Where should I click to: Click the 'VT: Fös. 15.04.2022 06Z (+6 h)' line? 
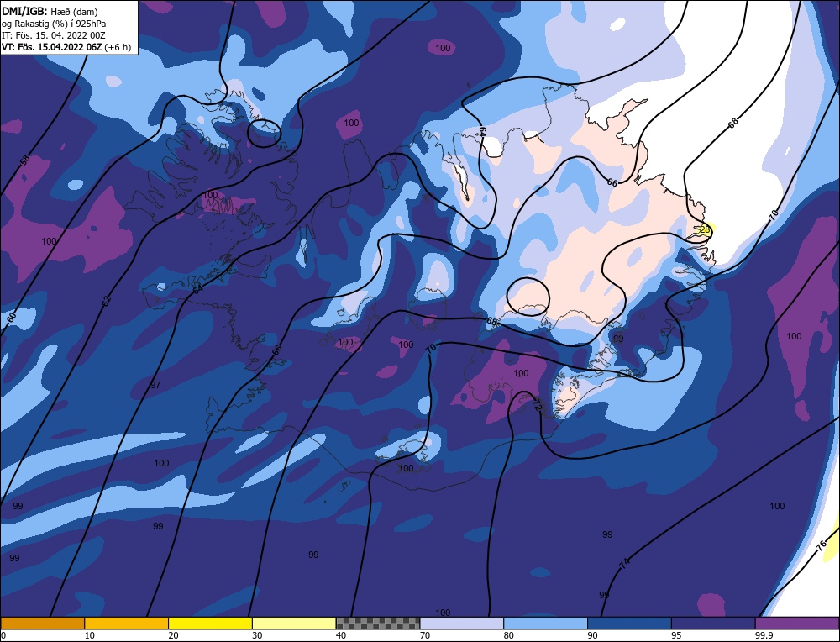click(x=66, y=47)
